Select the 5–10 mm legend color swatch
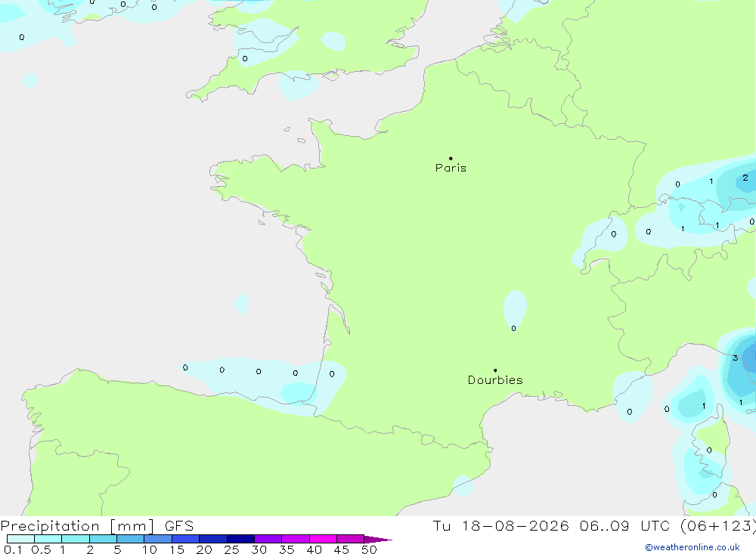The height and width of the screenshot is (554, 756). pyautogui.click(x=131, y=539)
